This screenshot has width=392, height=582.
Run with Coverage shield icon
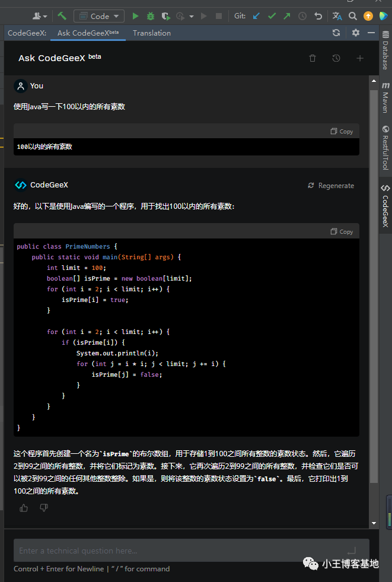166,16
